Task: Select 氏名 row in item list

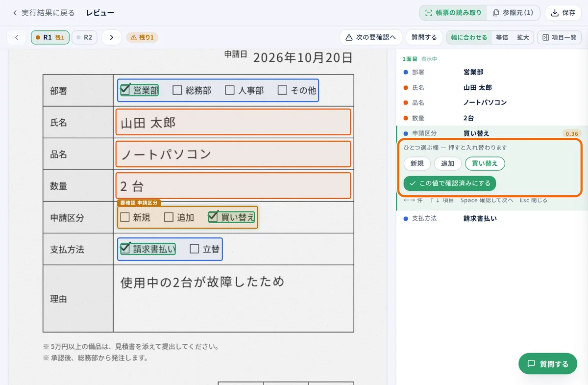Action: coord(492,87)
